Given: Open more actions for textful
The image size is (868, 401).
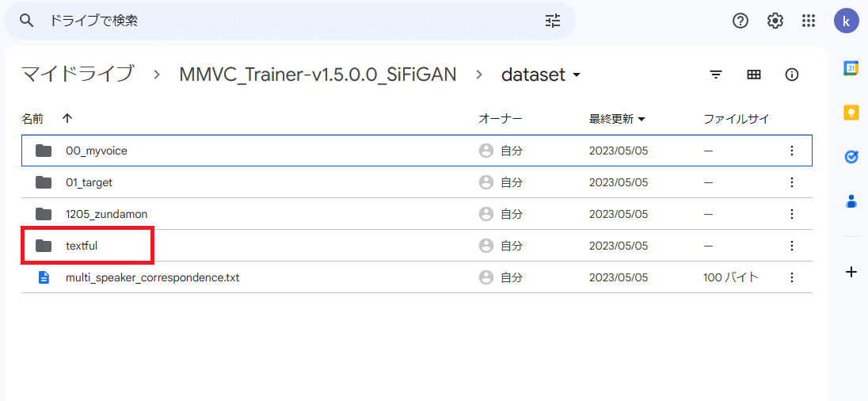Looking at the screenshot, I should click(x=792, y=246).
